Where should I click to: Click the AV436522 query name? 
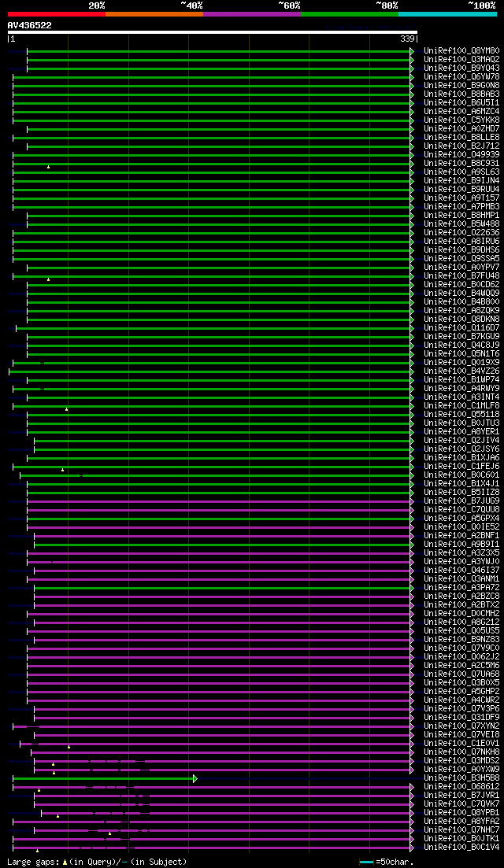(x=29, y=25)
